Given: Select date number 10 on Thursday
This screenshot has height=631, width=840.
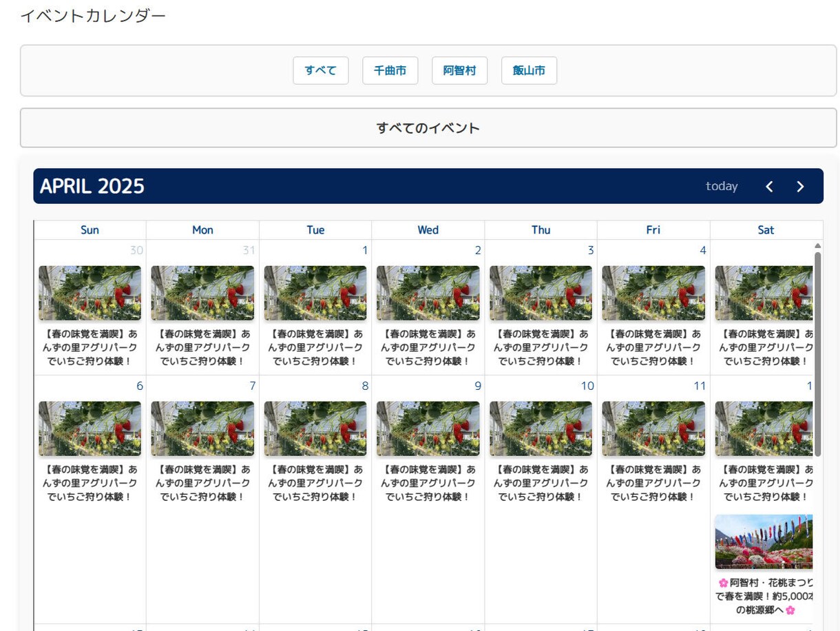Looking at the screenshot, I should (587, 386).
